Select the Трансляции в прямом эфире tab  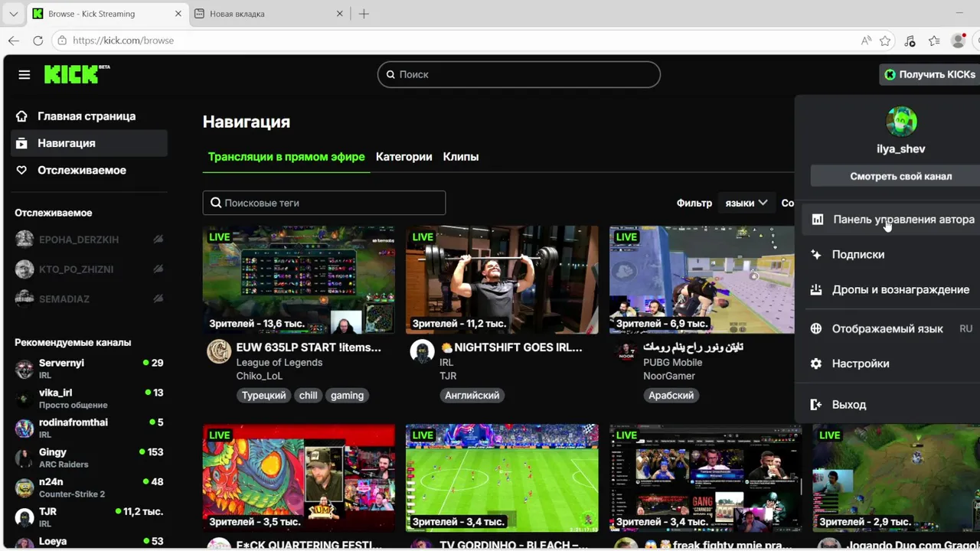(286, 156)
